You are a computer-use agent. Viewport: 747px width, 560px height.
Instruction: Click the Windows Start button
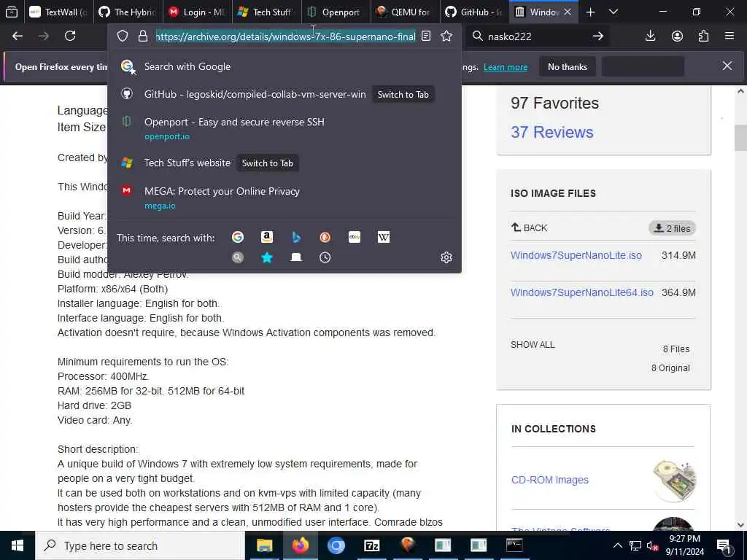[x=18, y=545]
